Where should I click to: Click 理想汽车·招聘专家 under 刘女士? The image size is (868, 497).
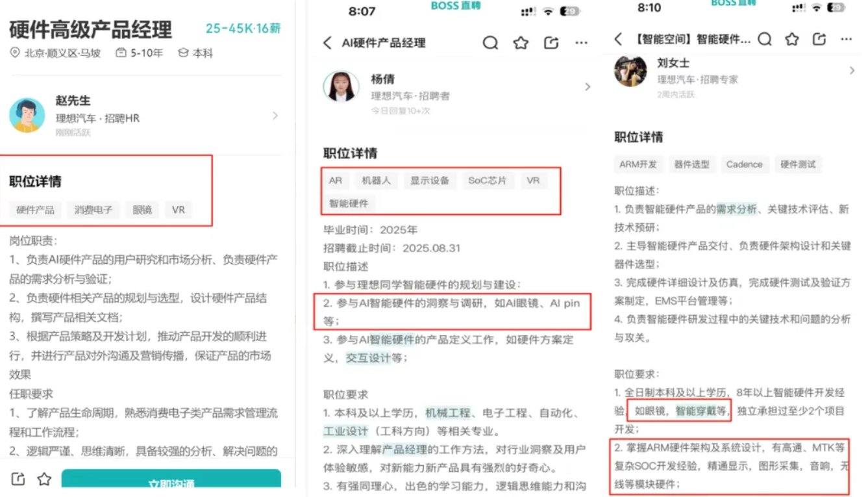click(698, 79)
